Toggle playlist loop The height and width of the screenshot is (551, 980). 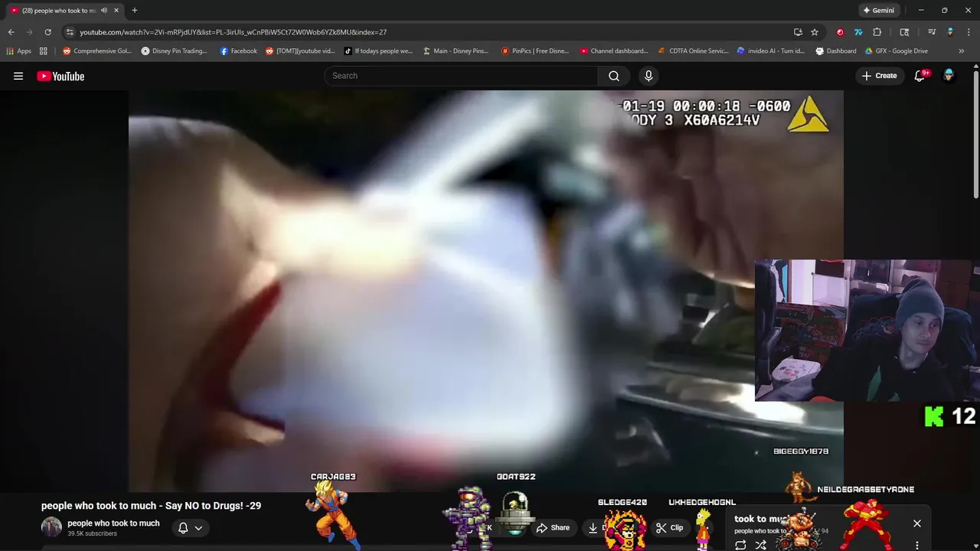(740, 546)
